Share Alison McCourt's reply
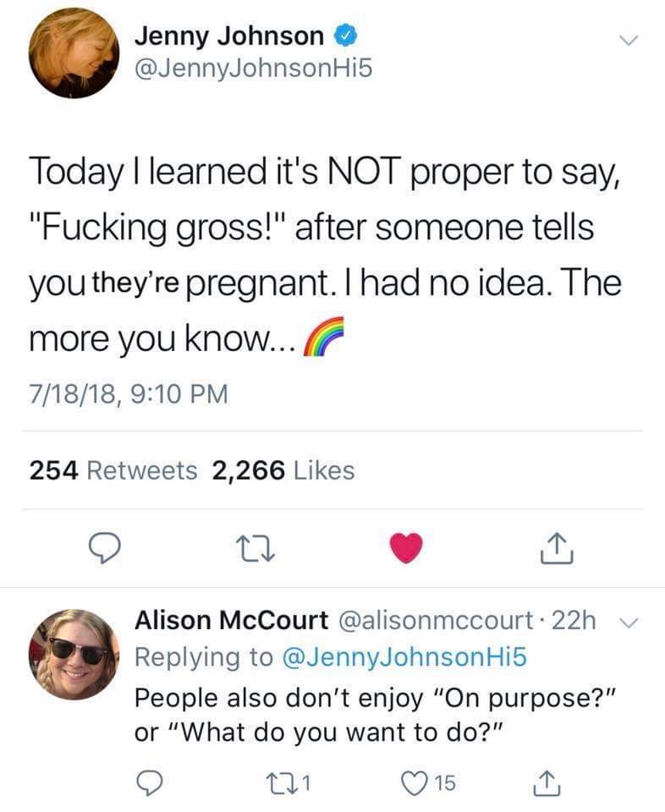Viewport: 665px width, 812px height. point(547,783)
